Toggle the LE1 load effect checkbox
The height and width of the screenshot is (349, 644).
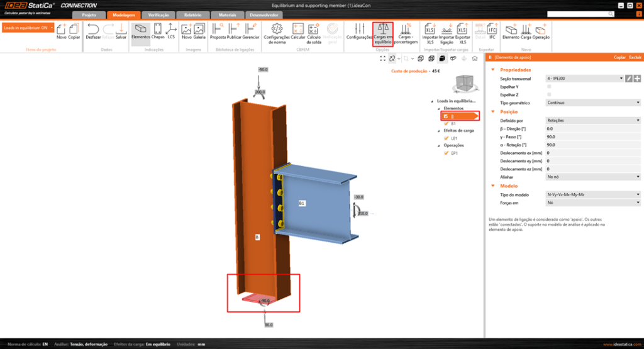[x=445, y=138]
